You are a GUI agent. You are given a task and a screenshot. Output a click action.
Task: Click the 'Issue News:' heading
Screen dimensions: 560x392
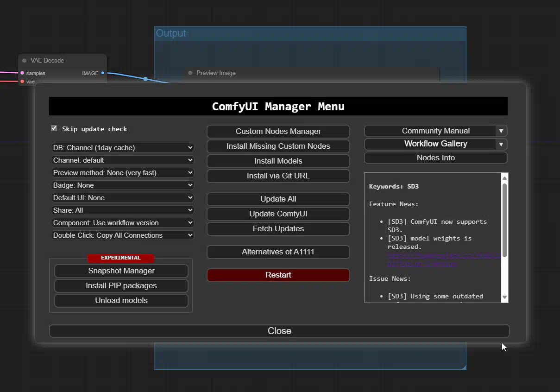tap(390, 279)
